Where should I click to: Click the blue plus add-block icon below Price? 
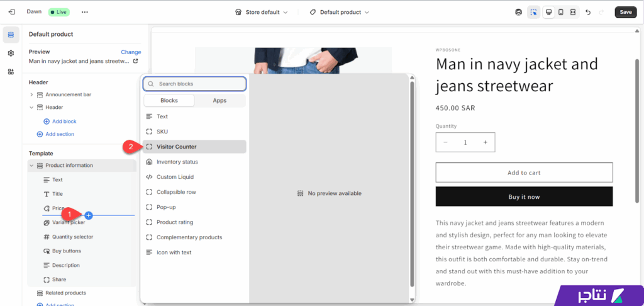(89, 215)
